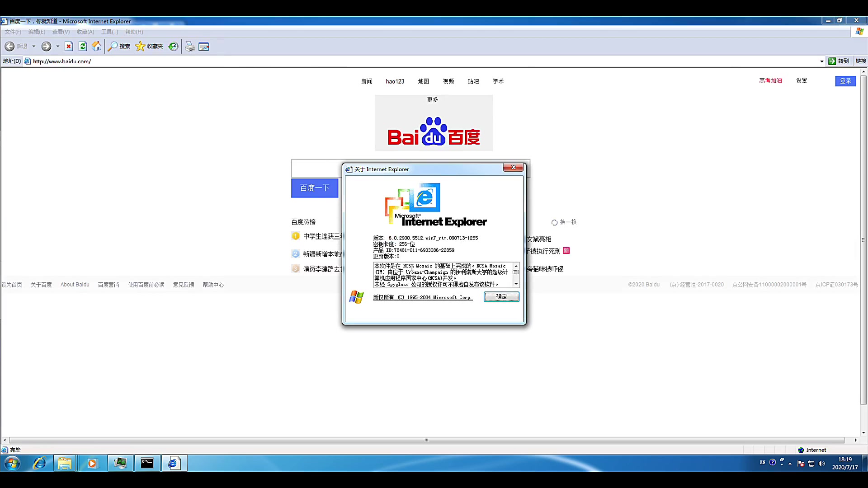
Task: Click the 换一换 refresh circle icon
Action: coord(554,222)
